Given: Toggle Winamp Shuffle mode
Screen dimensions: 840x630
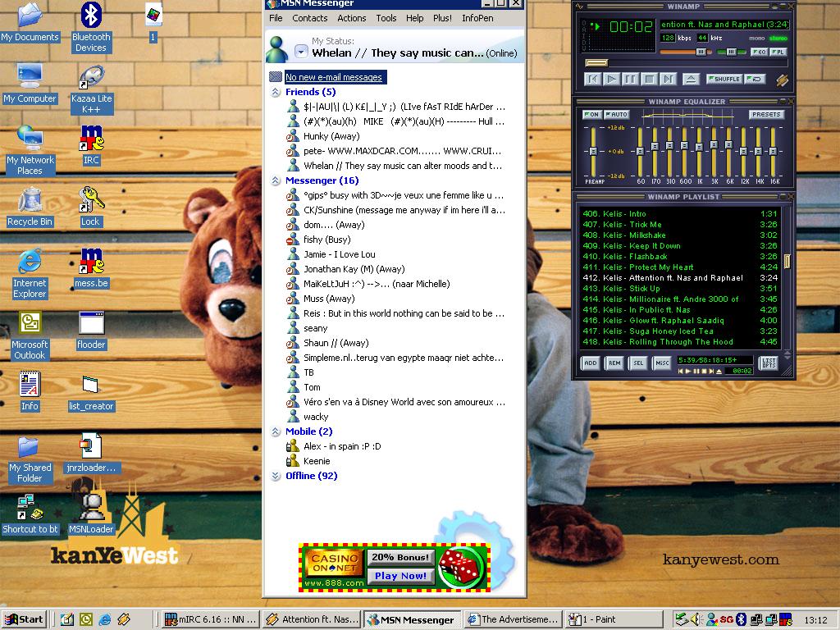Looking at the screenshot, I should (x=723, y=80).
